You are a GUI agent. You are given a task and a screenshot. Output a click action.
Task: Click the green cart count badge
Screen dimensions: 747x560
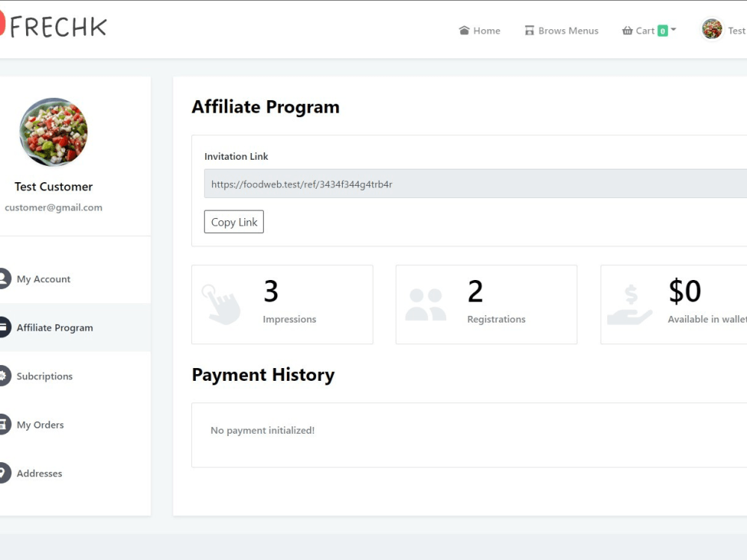662,31
